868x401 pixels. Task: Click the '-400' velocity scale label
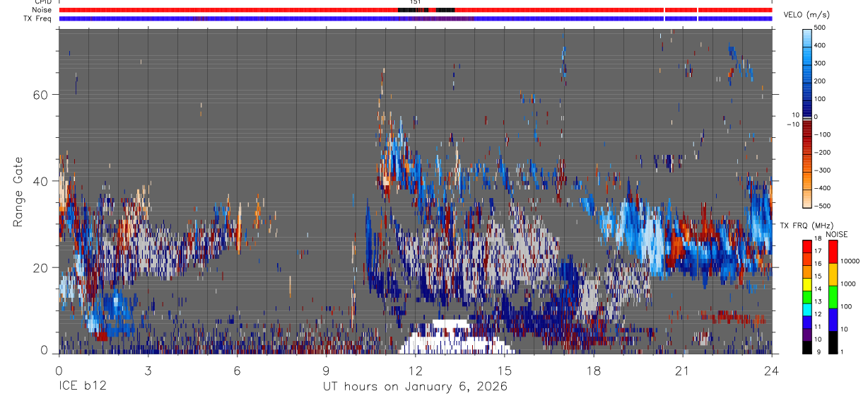click(822, 188)
